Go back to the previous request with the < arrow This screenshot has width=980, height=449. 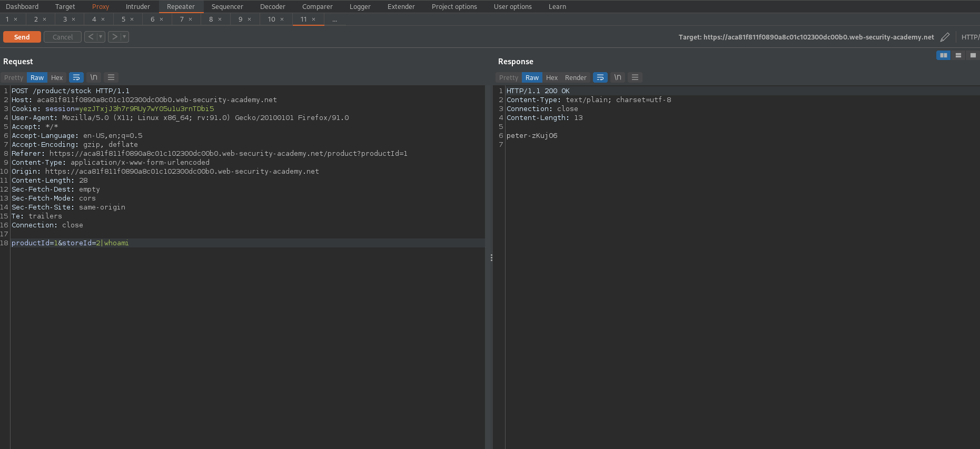(x=91, y=37)
